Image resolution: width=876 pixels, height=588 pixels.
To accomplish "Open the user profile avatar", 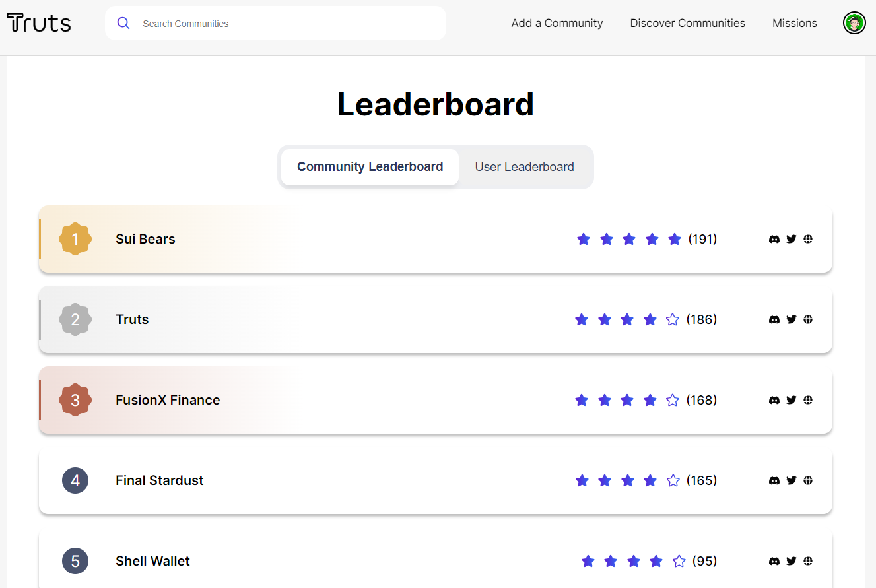I will point(854,23).
